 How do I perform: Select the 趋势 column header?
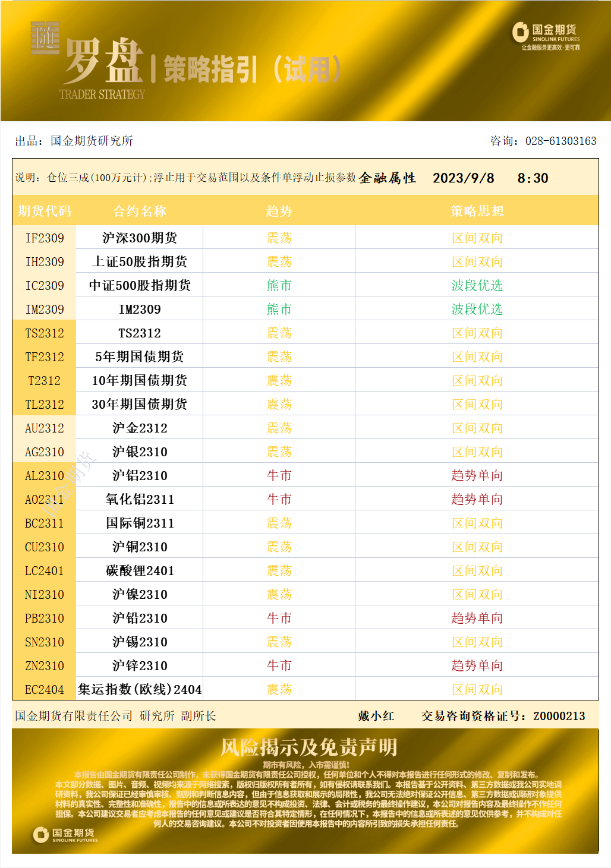click(x=279, y=211)
